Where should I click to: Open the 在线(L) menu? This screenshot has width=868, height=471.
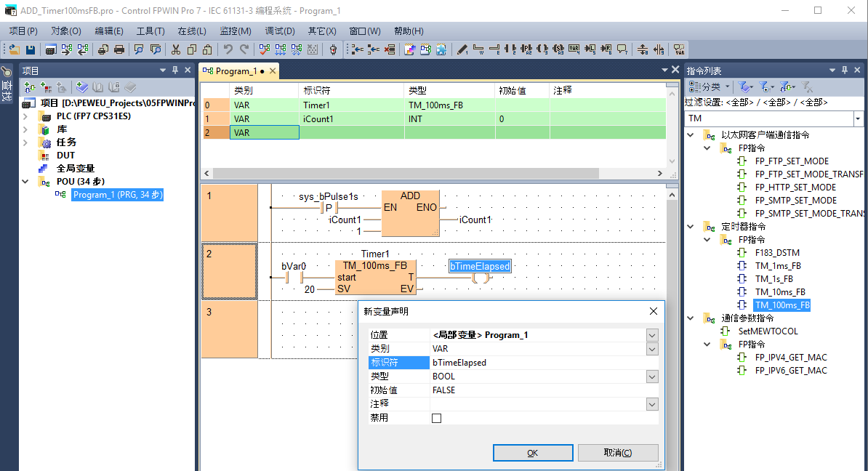[x=192, y=31]
